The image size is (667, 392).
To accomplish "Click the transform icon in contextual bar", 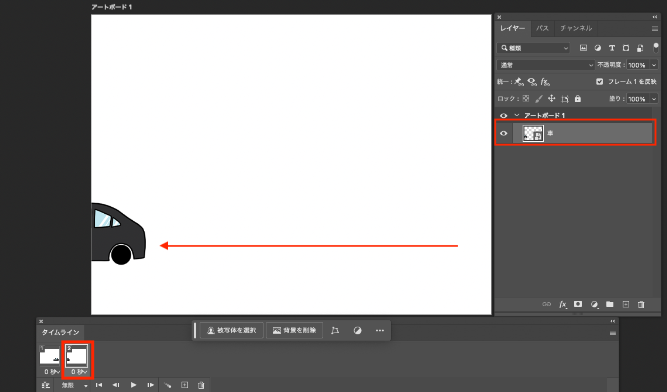I will pyautogui.click(x=335, y=330).
